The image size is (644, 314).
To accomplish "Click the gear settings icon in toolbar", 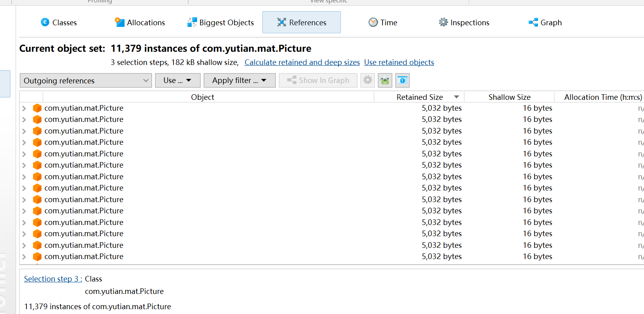I will [367, 81].
